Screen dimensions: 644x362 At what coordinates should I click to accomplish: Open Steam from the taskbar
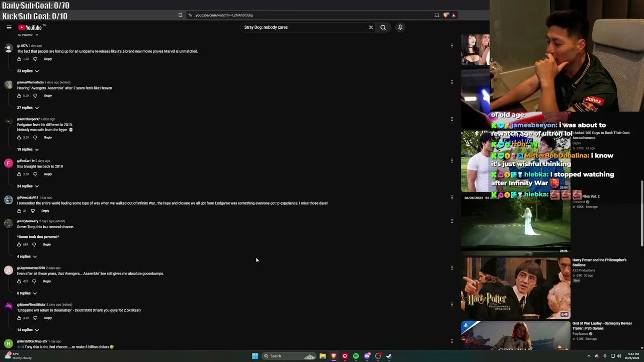[389, 356]
